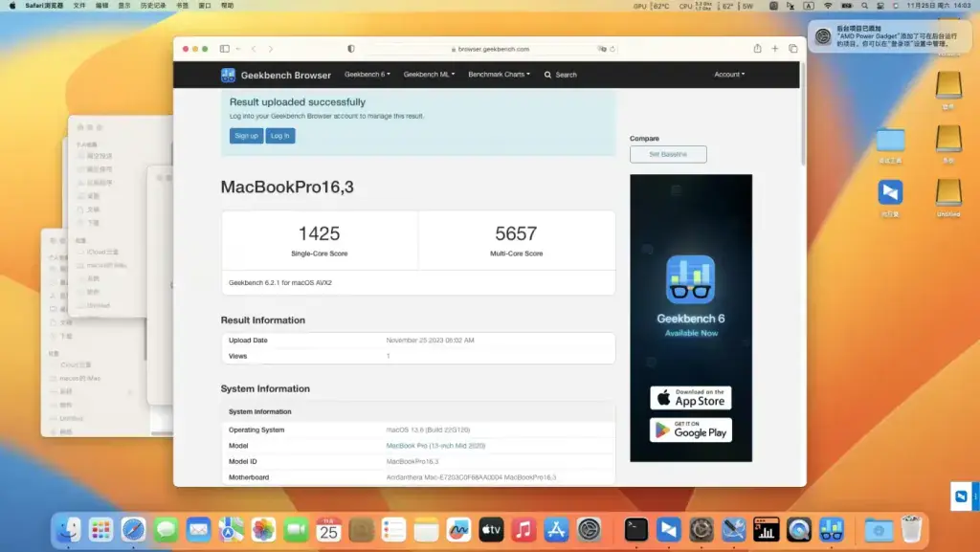980x552 pixels.
Task: Click the privacy shield icon in Safari toolbar
Action: 351,49
